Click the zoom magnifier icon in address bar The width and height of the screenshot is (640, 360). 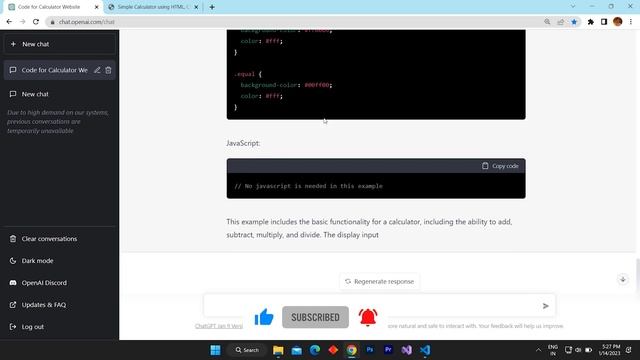[547, 22]
